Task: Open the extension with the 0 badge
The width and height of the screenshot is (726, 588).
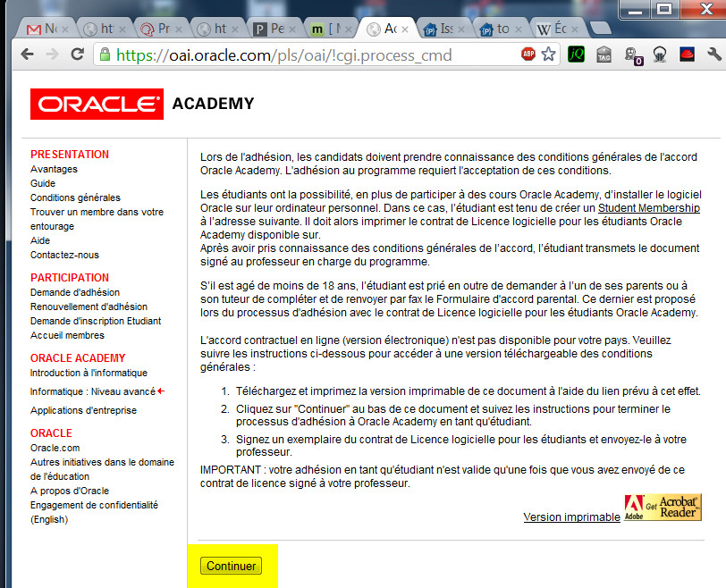Action: pos(632,55)
